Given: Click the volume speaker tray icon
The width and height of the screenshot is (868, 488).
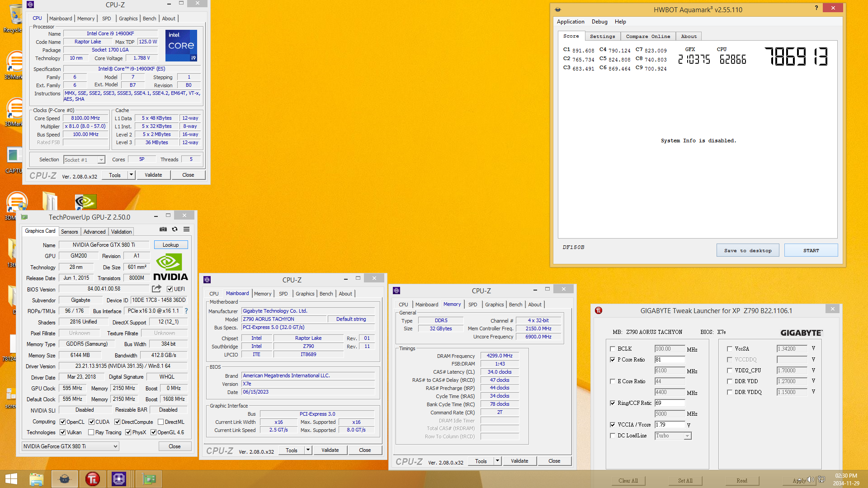Looking at the screenshot, I should click(x=811, y=479).
